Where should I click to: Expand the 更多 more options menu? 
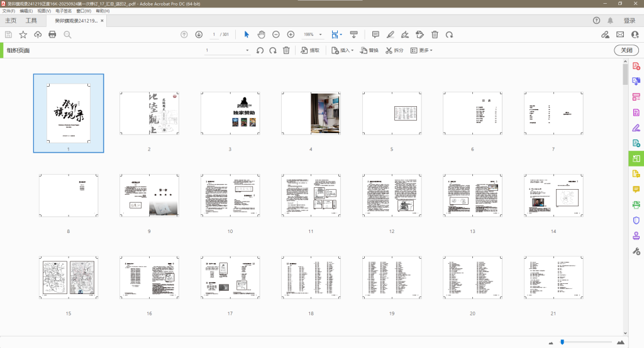coord(422,50)
